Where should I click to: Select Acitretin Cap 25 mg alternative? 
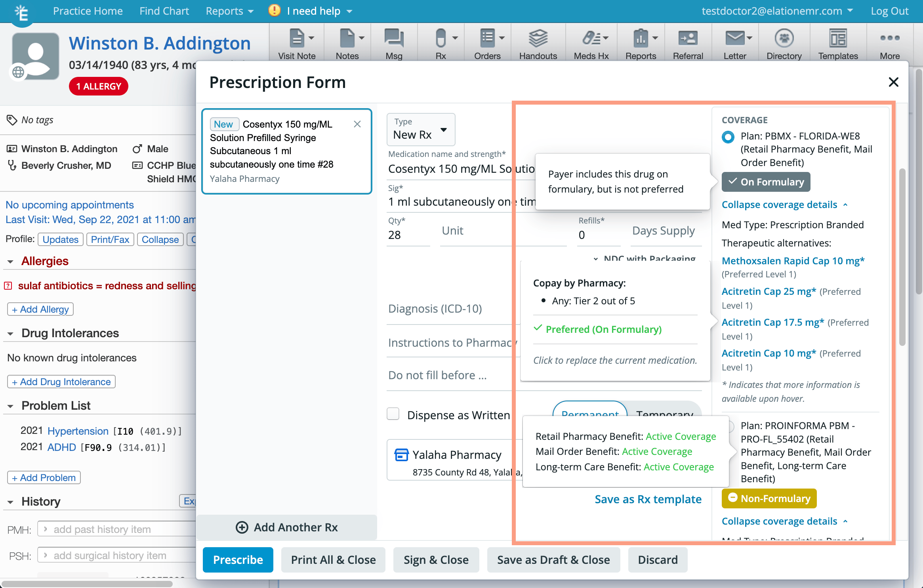click(x=769, y=291)
